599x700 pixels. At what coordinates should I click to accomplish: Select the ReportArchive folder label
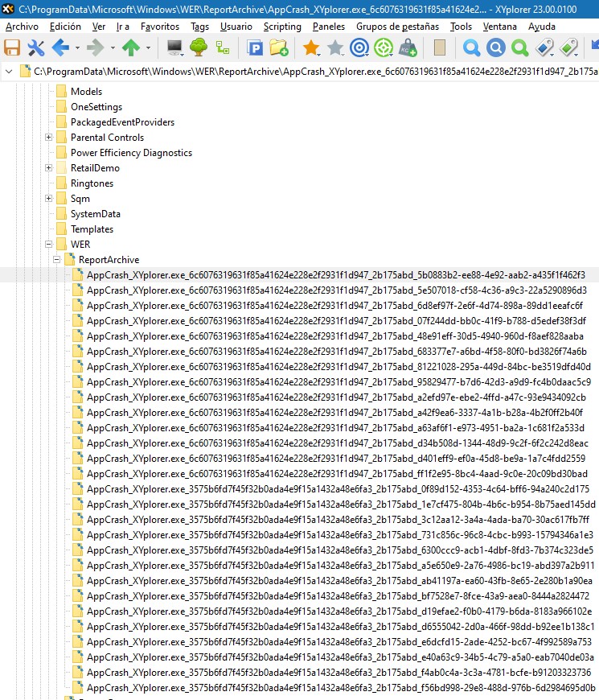click(x=109, y=260)
